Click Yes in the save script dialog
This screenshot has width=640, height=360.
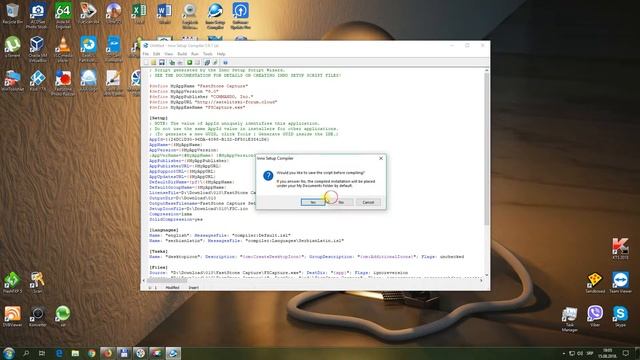(x=313, y=202)
